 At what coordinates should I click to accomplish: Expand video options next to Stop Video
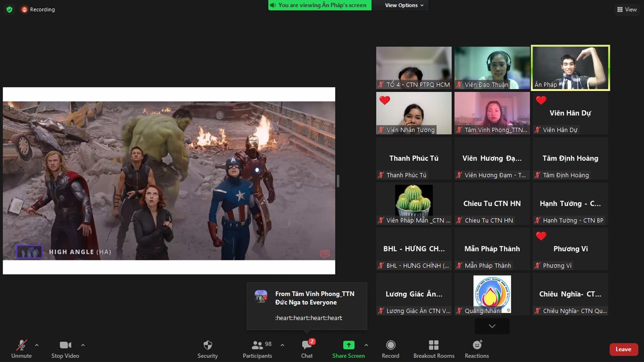pos(83,345)
